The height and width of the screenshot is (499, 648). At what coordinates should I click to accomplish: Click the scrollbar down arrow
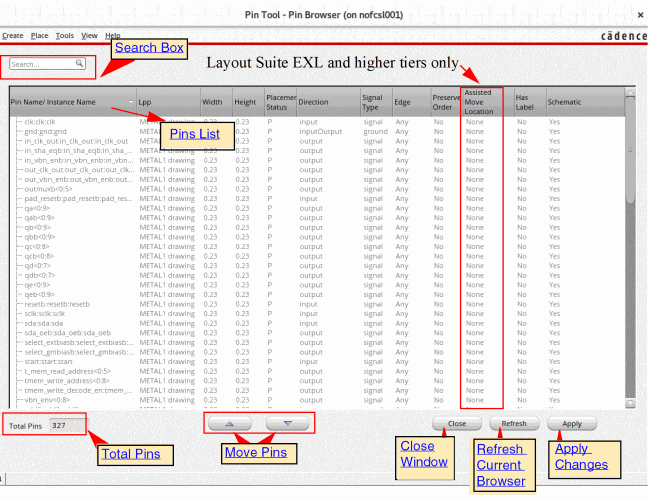coord(630,403)
